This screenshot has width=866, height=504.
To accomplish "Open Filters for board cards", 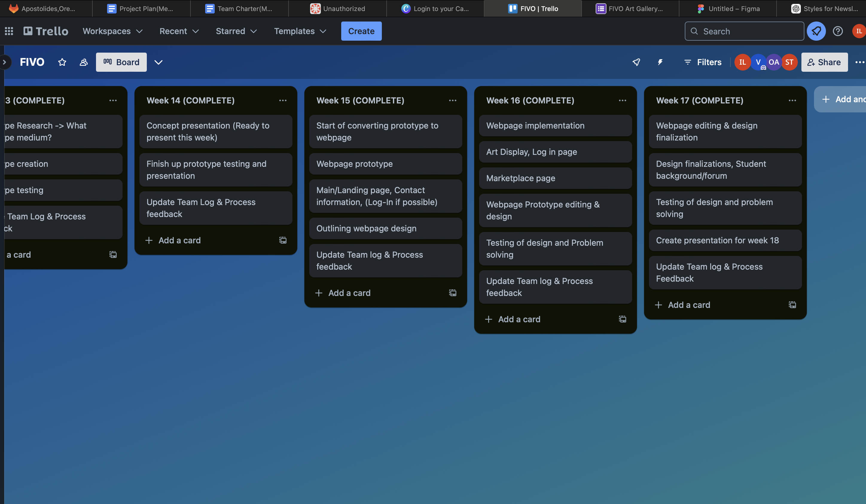I will coord(702,62).
